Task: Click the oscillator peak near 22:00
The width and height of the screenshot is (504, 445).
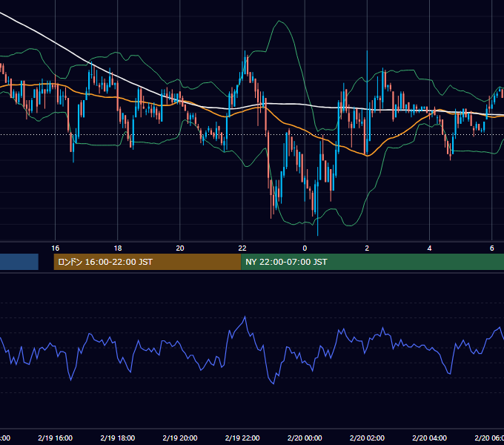Action: coord(245,317)
